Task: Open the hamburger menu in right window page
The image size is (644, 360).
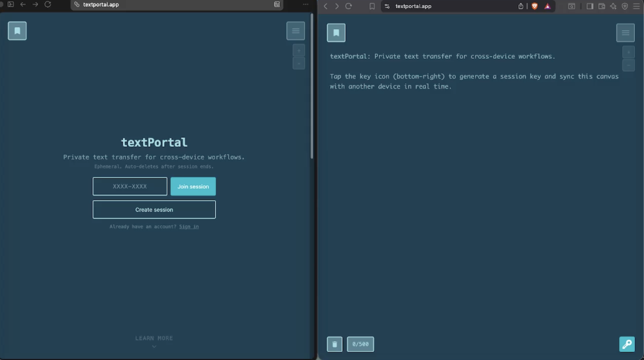Action: click(626, 33)
